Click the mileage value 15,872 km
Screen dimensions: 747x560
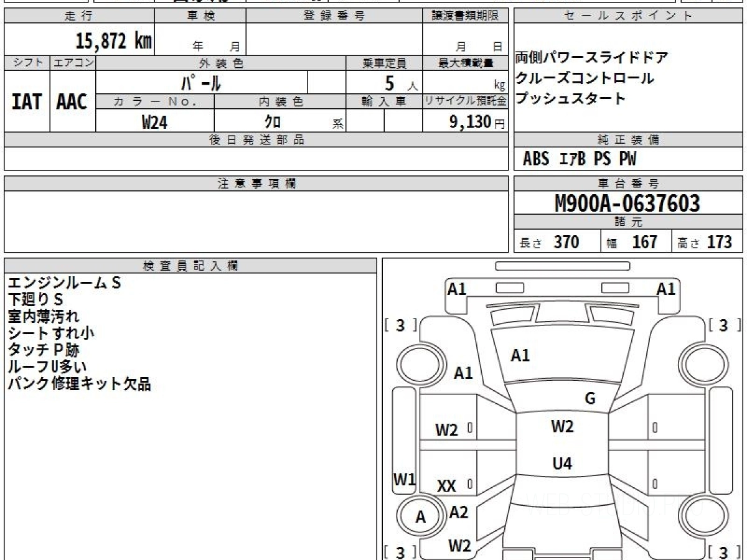coord(114,41)
